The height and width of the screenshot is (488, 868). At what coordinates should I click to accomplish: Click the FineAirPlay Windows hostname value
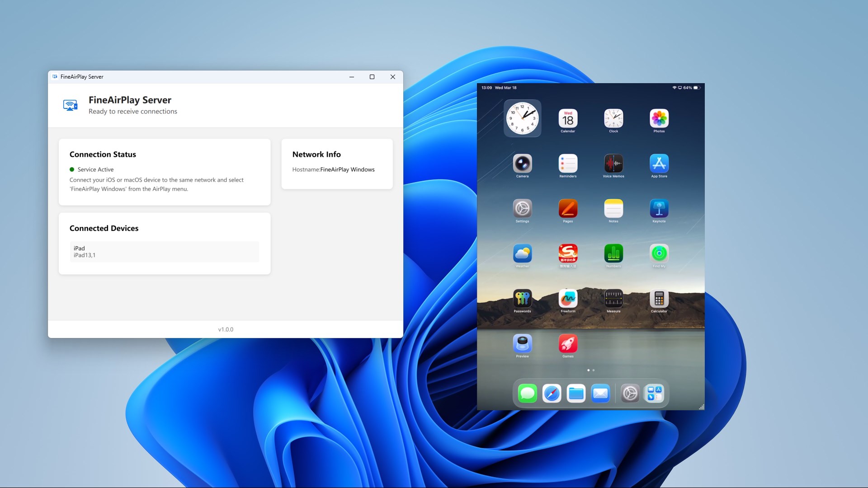click(x=347, y=169)
